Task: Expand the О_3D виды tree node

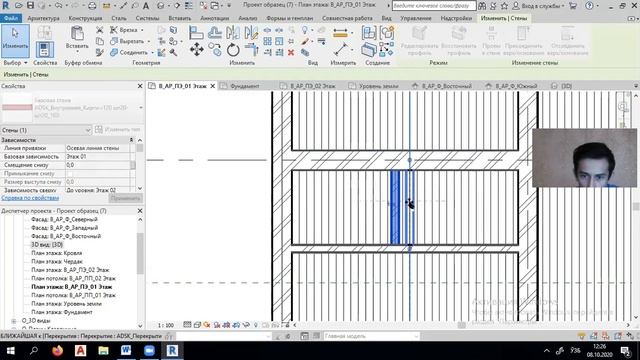Action: [x=13, y=321]
